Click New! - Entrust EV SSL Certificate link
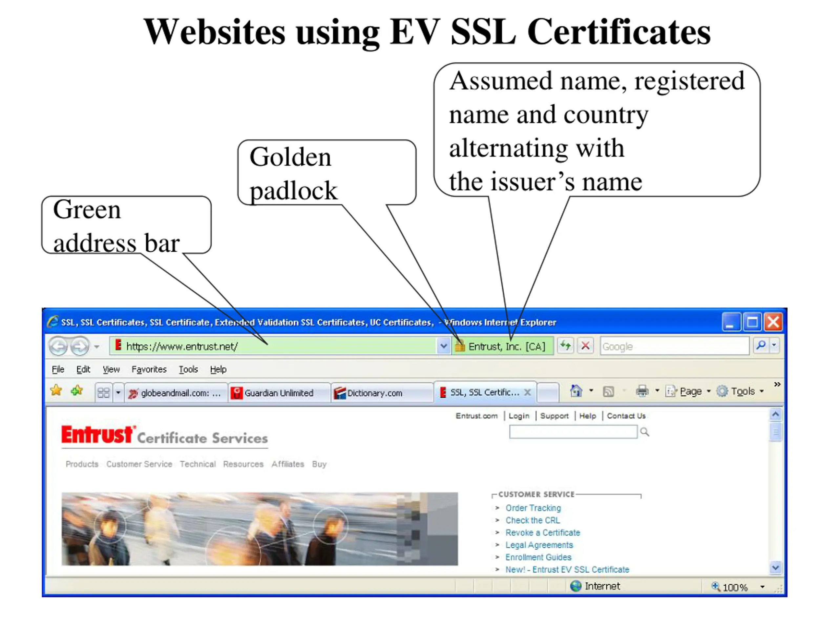840x630 pixels. coord(567,570)
